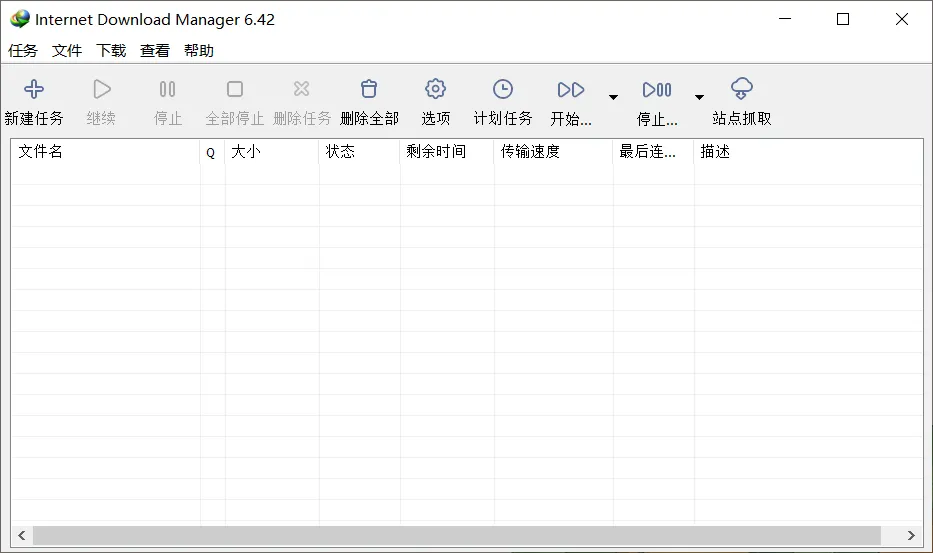Sort by 传输速度 column header
933x553 pixels.
(x=553, y=152)
